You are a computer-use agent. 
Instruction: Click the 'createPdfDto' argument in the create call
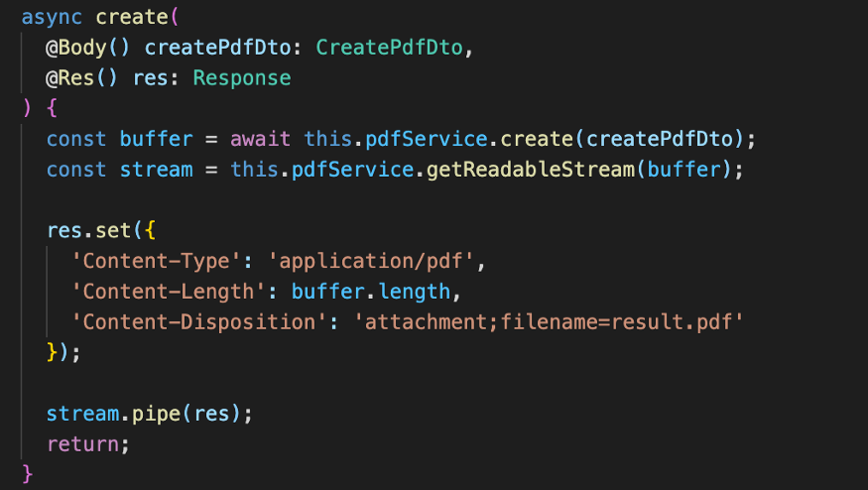click(660, 139)
